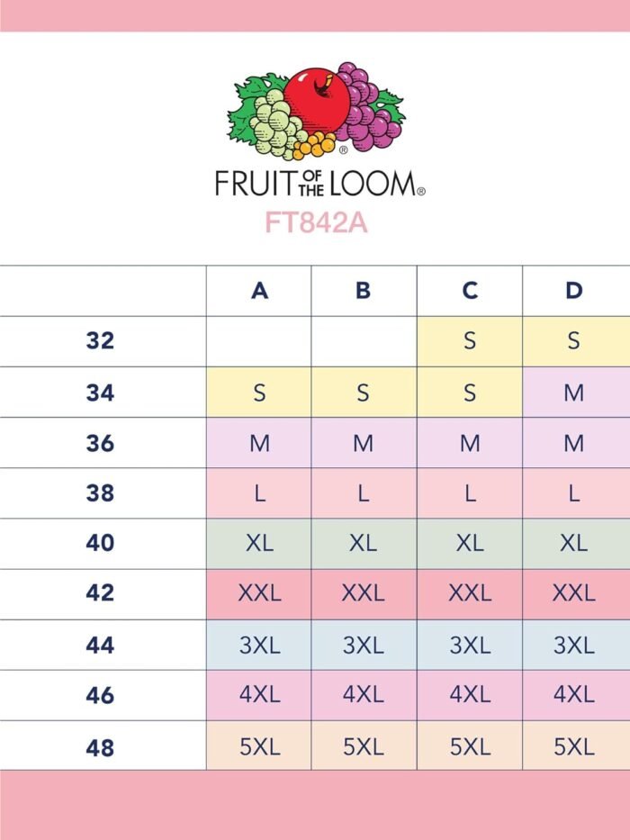Select the column A header

[x=259, y=291]
